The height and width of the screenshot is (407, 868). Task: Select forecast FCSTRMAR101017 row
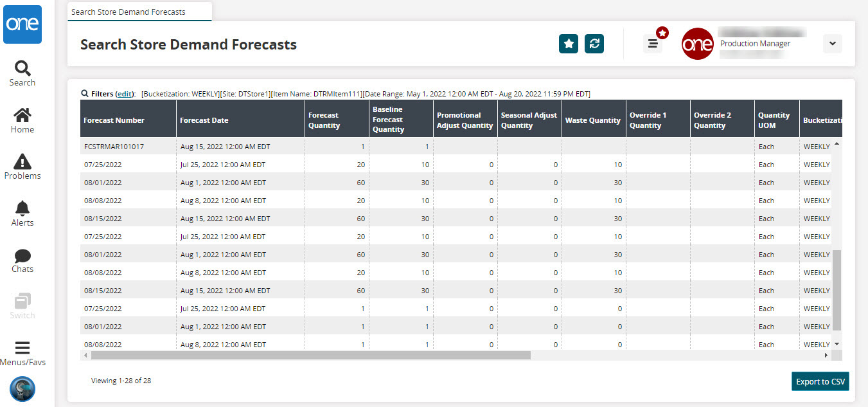(114, 147)
